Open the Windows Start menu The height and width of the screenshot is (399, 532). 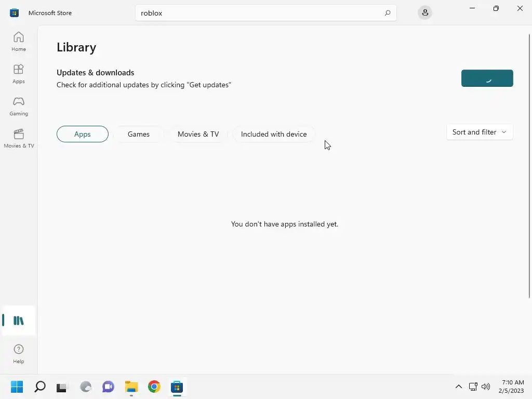[x=17, y=387]
